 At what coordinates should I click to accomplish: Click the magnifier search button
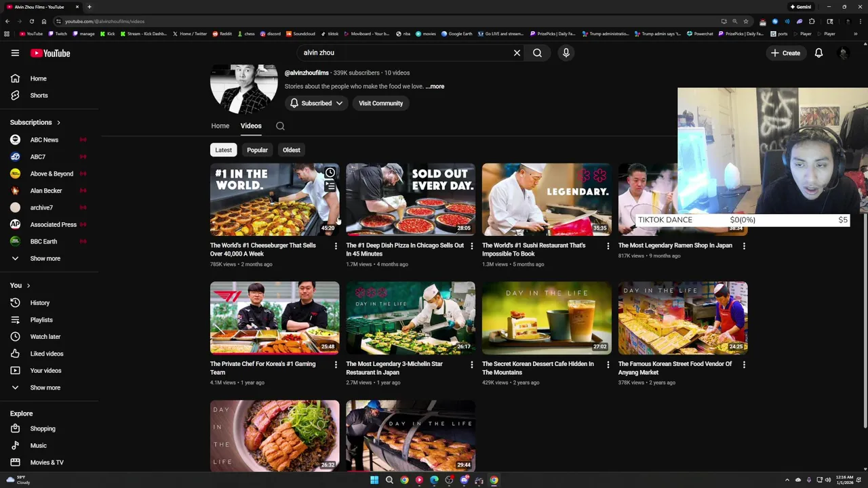537,53
